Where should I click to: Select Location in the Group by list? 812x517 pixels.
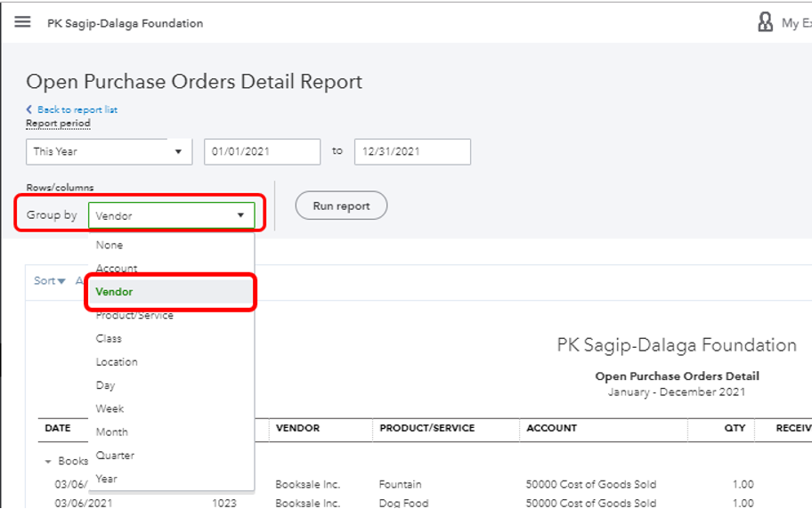click(x=172, y=362)
